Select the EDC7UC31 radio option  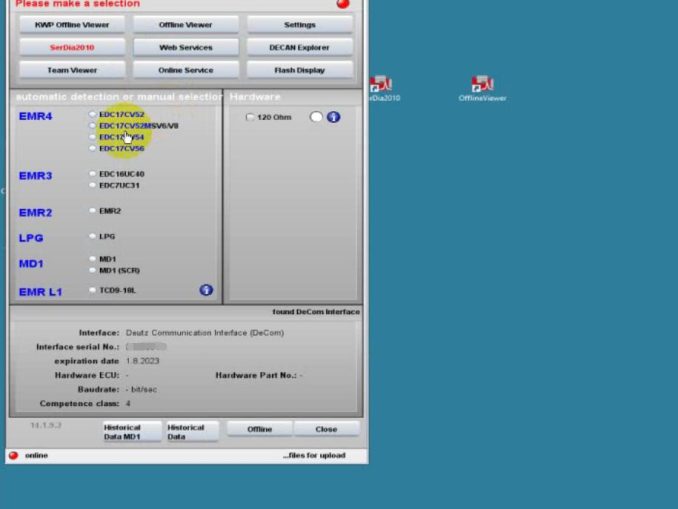pyautogui.click(x=92, y=185)
